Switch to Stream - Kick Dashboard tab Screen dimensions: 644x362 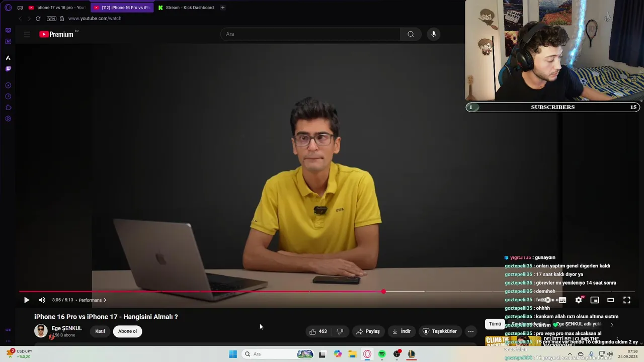click(186, 8)
